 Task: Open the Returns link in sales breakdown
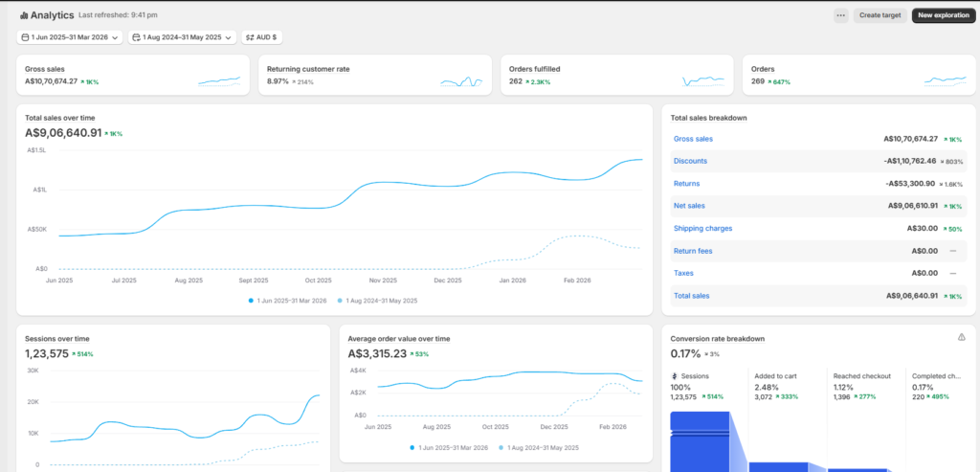[686, 183]
